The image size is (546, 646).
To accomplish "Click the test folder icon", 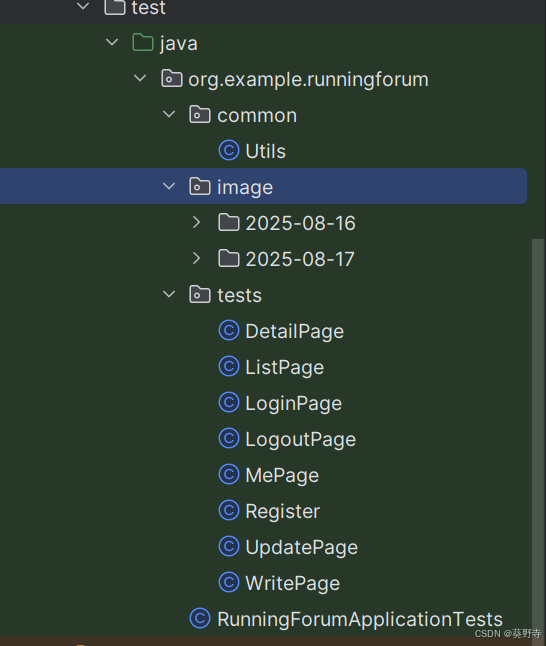I will pos(115,7).
